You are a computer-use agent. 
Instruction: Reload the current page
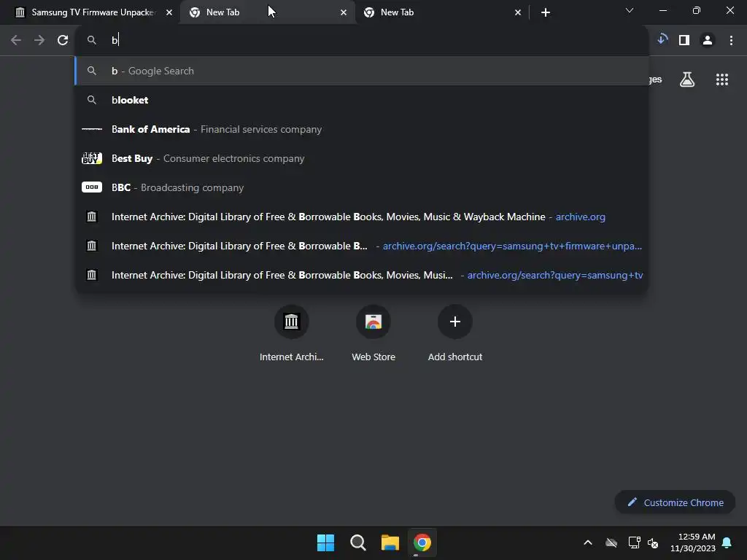tap(63, 40)
